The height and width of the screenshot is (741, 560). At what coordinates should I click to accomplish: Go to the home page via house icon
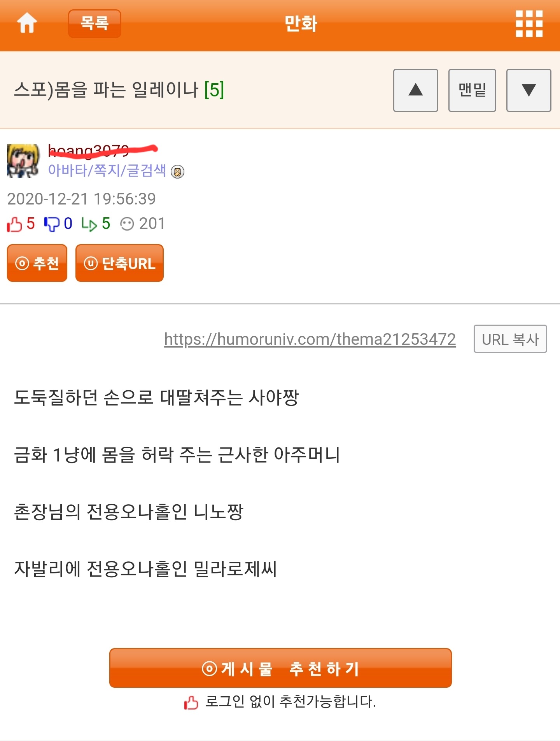point(27,23)
